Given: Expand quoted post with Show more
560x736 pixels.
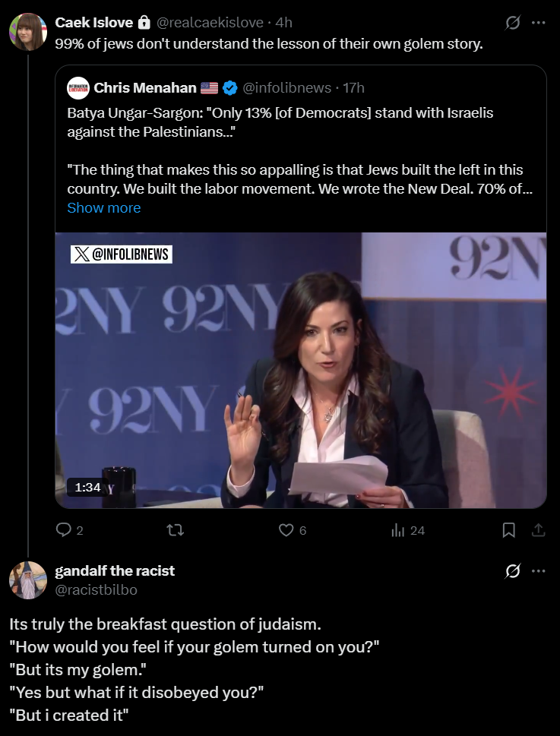Looking at the screenshot, I should point(103,207).
